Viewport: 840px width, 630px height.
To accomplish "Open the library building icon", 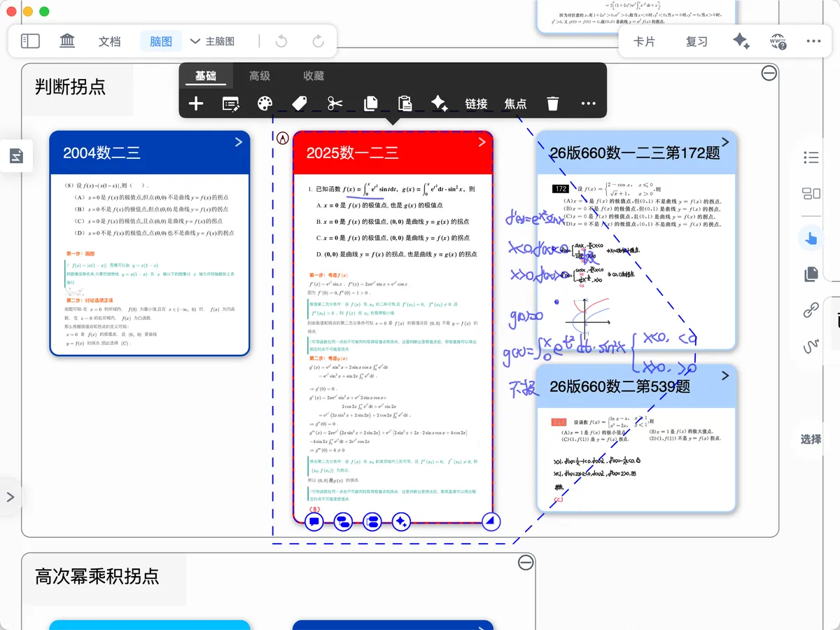I will [x=68, y=41].
